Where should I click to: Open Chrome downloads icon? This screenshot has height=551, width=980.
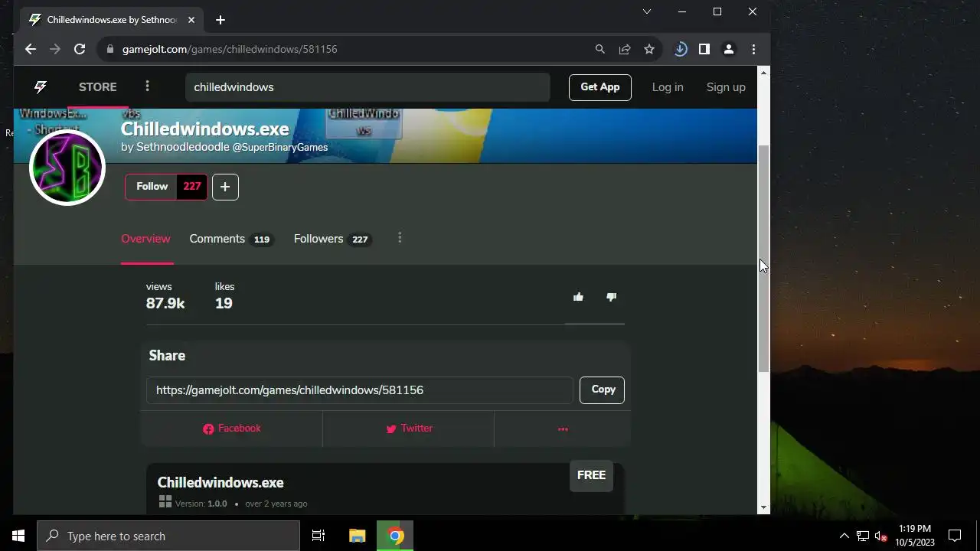[x=680, y=49]
